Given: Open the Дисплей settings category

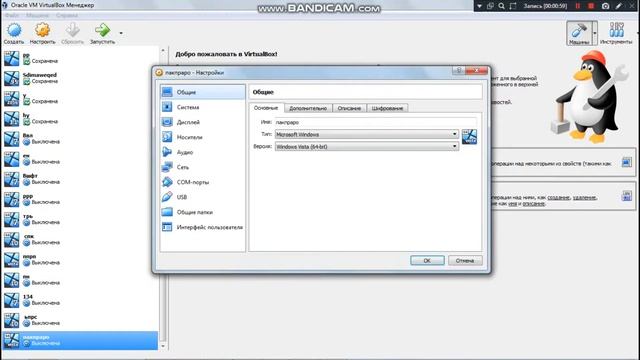Looking at the screenshot, I should click(203, 122).
